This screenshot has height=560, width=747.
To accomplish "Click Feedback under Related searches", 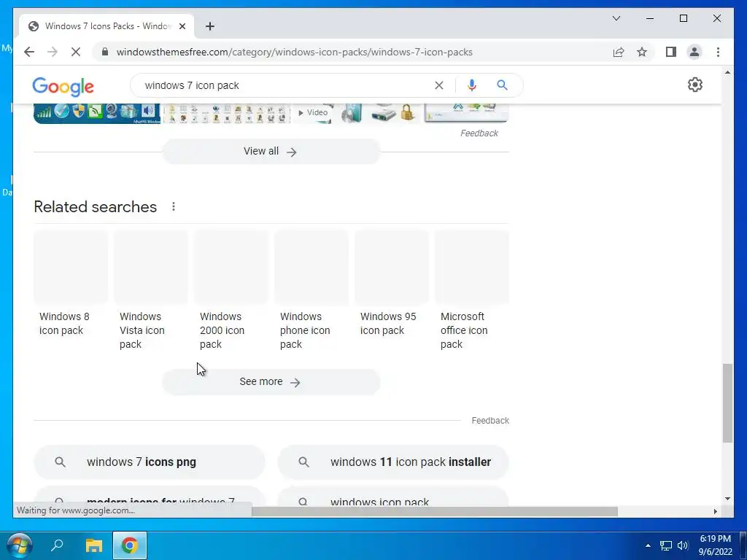I will 490,421.
